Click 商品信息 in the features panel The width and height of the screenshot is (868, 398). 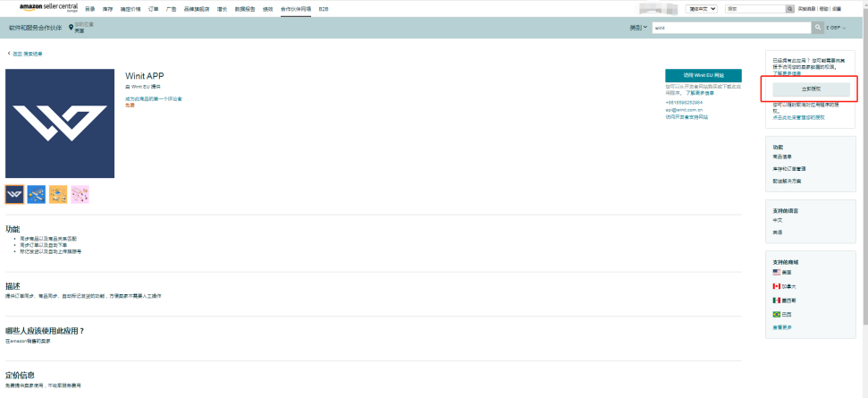(781, 157)
